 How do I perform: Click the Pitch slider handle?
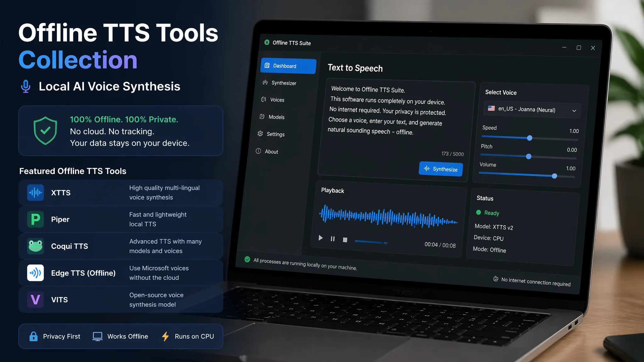click(529, 156)
